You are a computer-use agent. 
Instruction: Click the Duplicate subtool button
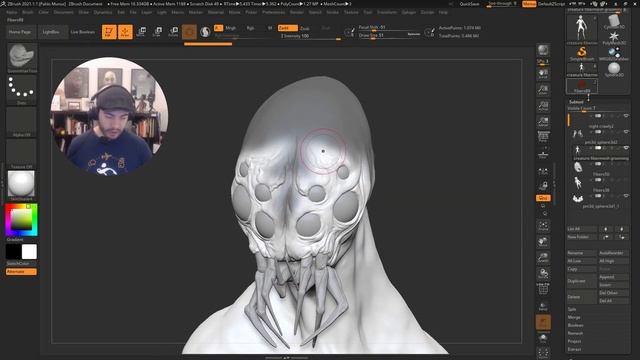point(582,281)
